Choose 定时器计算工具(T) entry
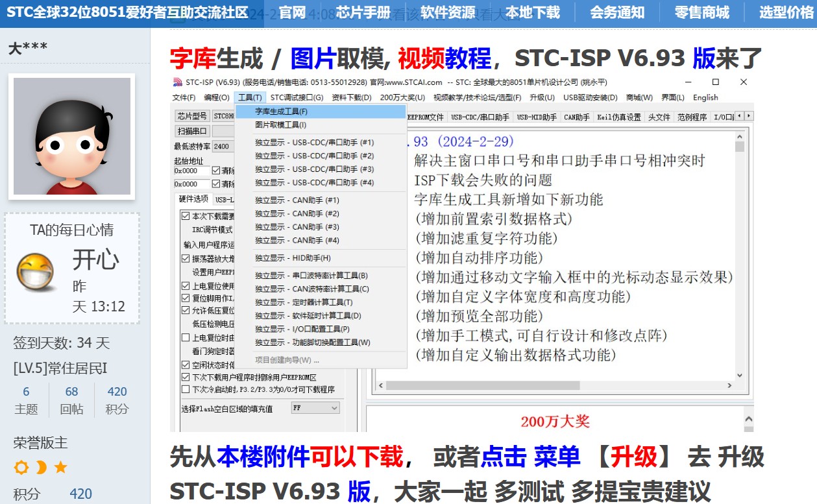 [321, 302]
